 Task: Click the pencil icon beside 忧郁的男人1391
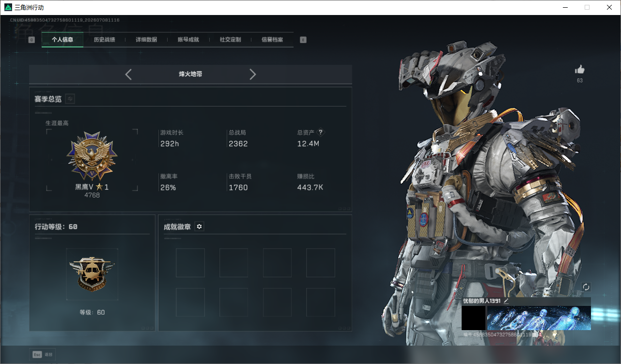coord(506,301)
